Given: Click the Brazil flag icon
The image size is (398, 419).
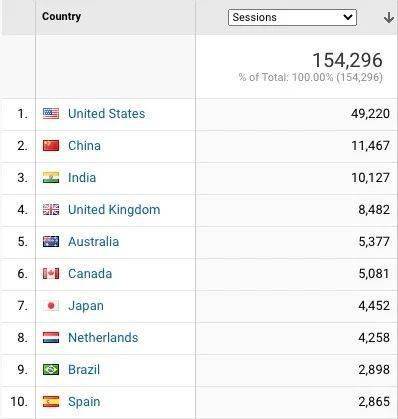Looking at the screenshot, I should 51,370.
